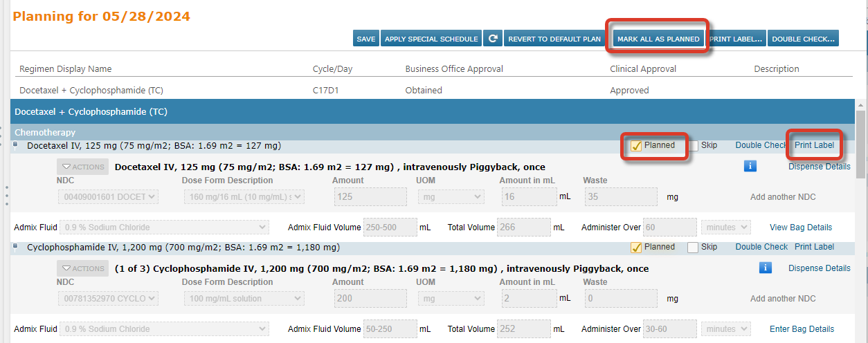Screen dimensions: 868x343
Task: Open Actions dropdown for Docetaxel order
Action: [x=82, y=167]
